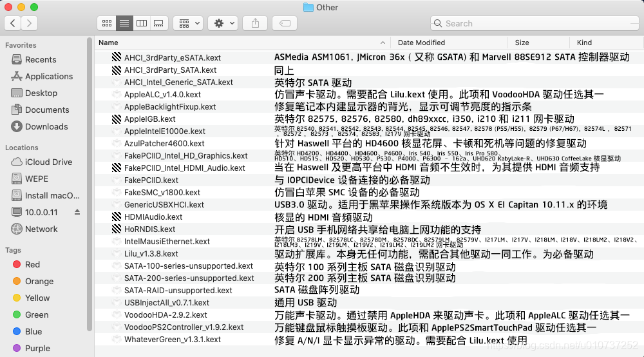Open the group-by arrangement dropdown
The height and width of the screenshot is (357, 644).
[x=189, y=23]
